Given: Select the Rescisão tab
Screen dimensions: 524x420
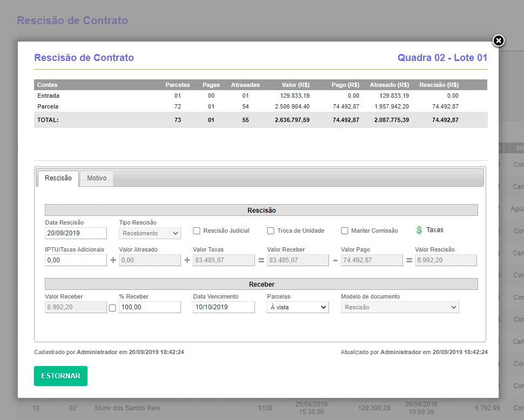Looking at the screenshot, I should point(58,178).
